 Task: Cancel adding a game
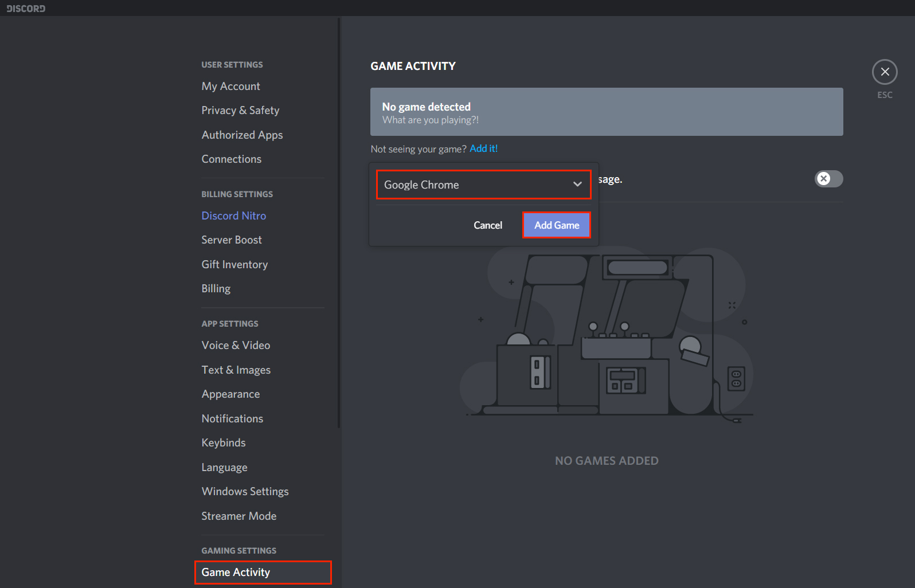[x=488, y=225]
